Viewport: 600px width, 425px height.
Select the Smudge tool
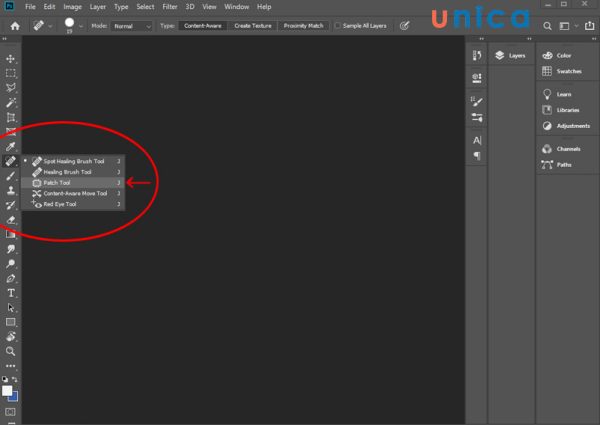point(10,249)
